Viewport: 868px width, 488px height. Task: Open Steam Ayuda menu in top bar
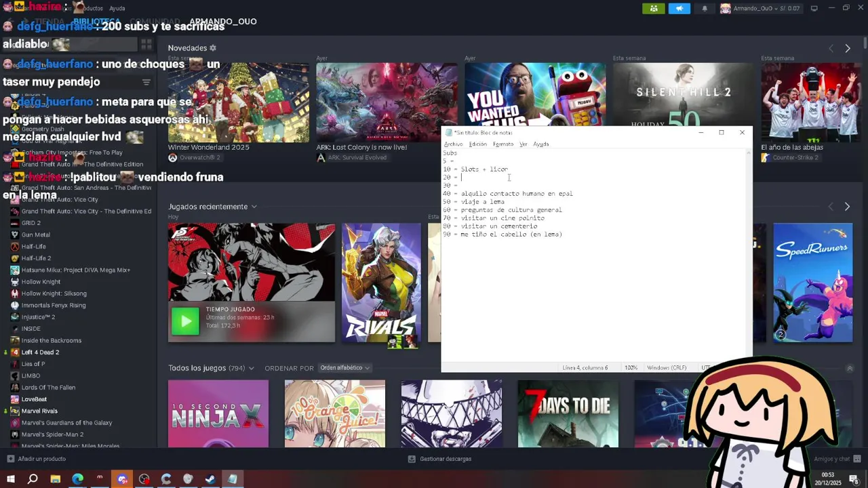[x=117, y=8]
